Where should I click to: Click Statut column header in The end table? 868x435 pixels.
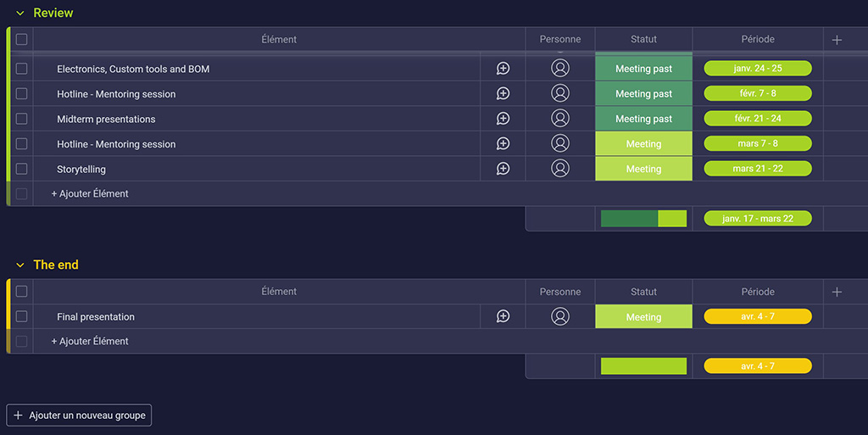pos(644,292)
